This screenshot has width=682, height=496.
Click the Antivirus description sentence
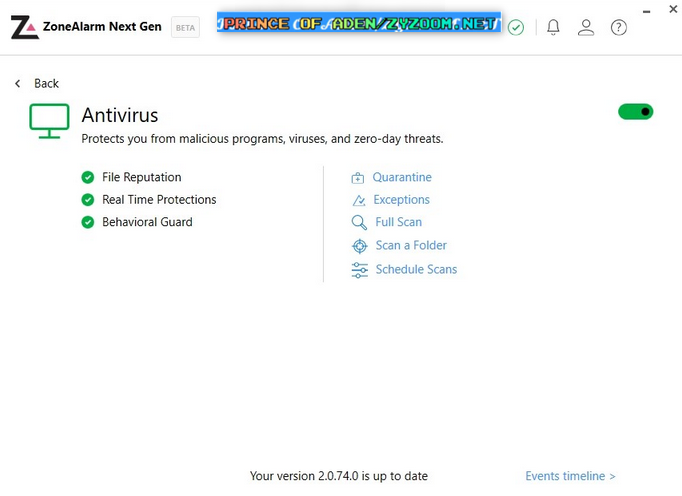[x=262, y=139]
